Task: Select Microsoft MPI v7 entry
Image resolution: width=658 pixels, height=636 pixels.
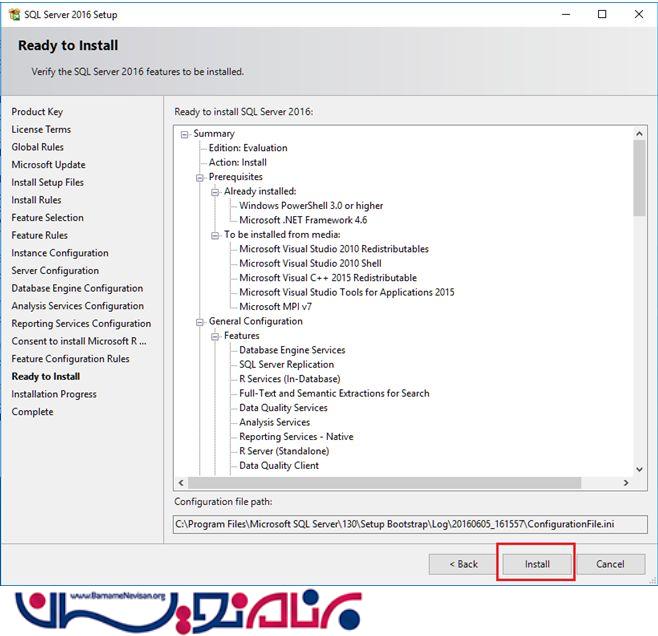Action: coord(275,307)
